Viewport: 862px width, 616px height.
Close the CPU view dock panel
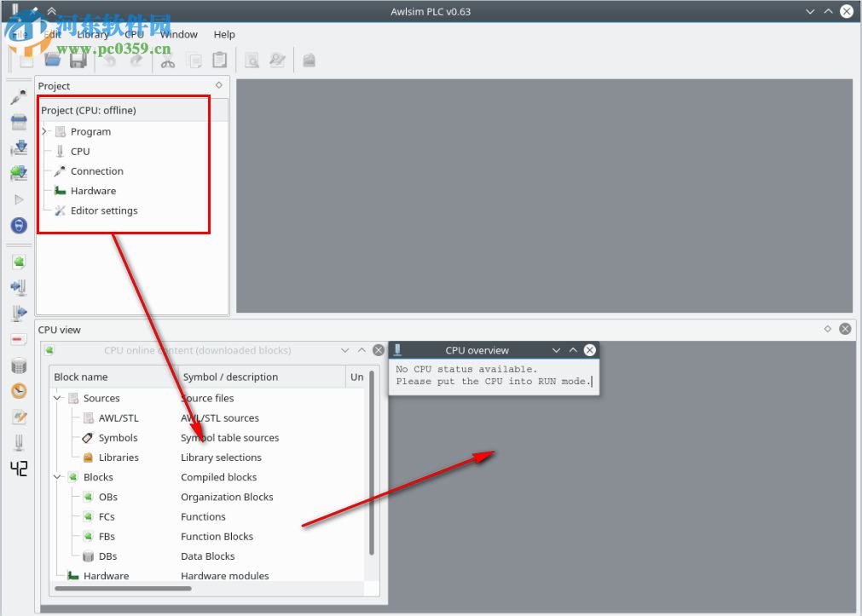pyautogui.click(x=845, y=329)
